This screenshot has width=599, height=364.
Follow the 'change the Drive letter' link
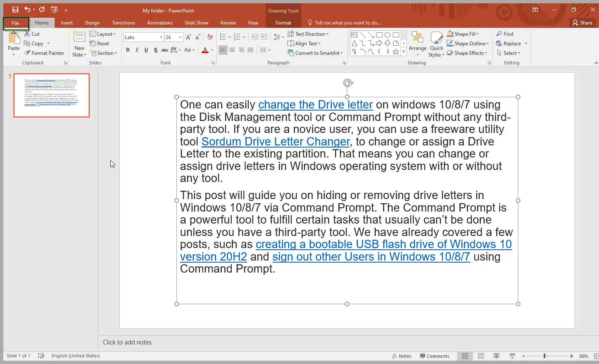point(315,105)
